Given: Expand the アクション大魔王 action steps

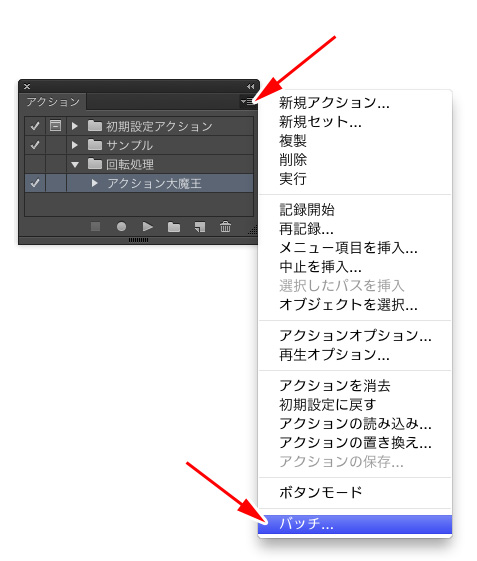Looking at the screenshot, I should [94, 183].
